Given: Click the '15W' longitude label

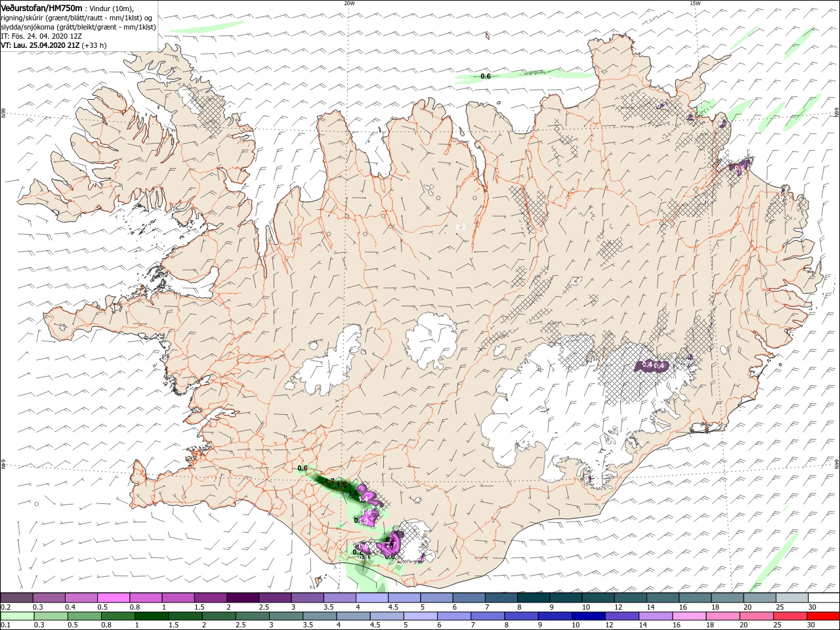Looking at the screenshot, I should [x=694, y=3].
